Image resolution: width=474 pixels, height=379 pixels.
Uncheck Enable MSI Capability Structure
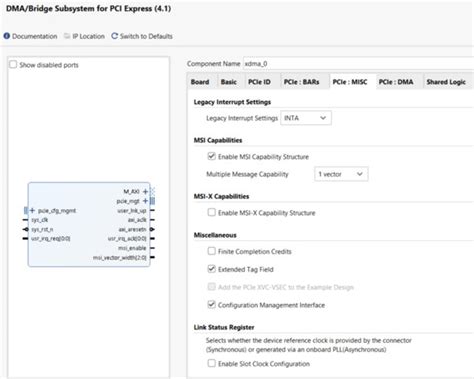coord(211,156)
